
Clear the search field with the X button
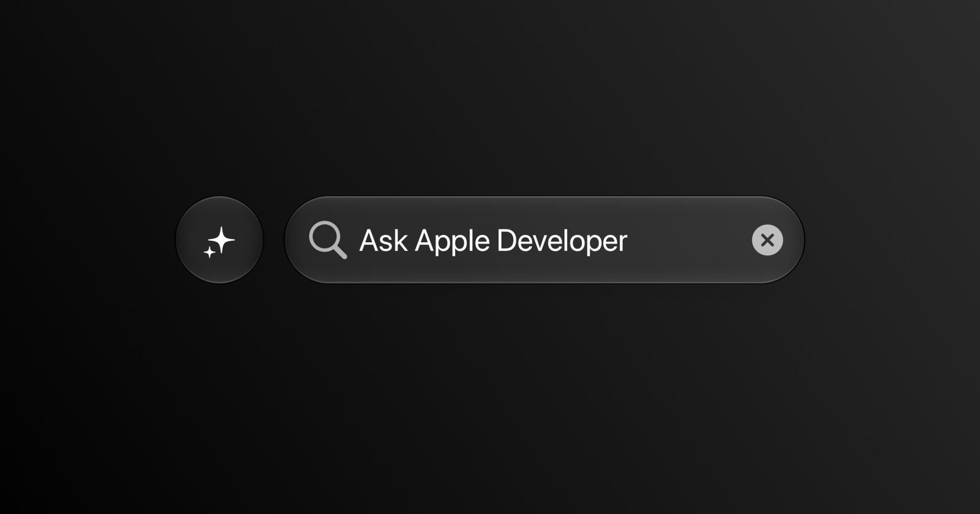point(767,240)
